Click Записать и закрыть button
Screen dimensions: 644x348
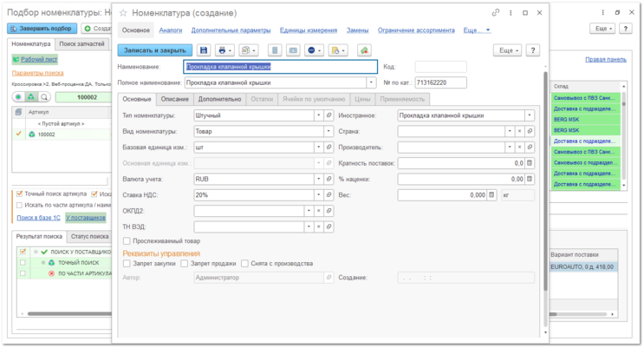155,50
